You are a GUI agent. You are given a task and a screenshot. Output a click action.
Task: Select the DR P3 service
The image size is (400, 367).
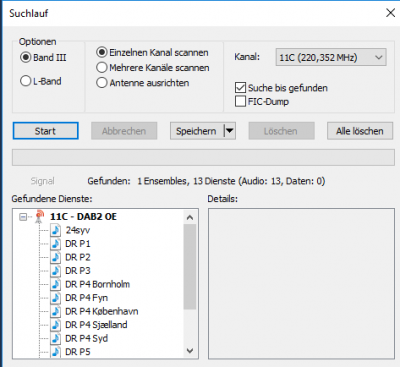pos(78,271)
